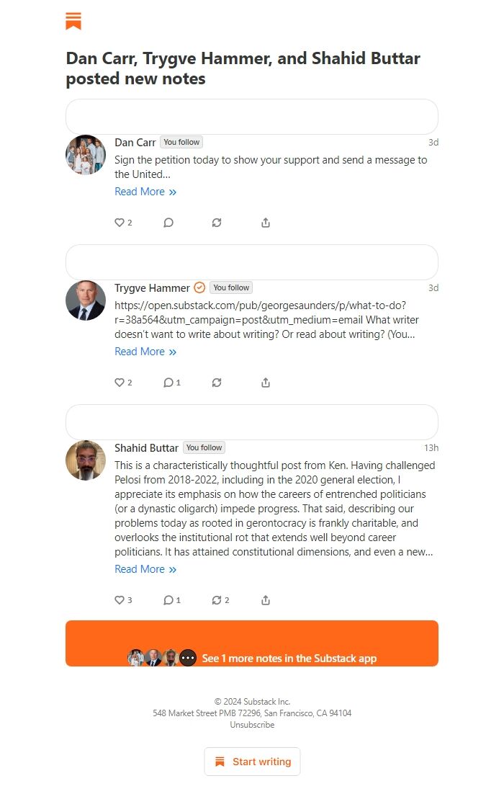Share Shahid Buttar's note
The width and height of the screenshot is (504, 812).
click(266, 600)
